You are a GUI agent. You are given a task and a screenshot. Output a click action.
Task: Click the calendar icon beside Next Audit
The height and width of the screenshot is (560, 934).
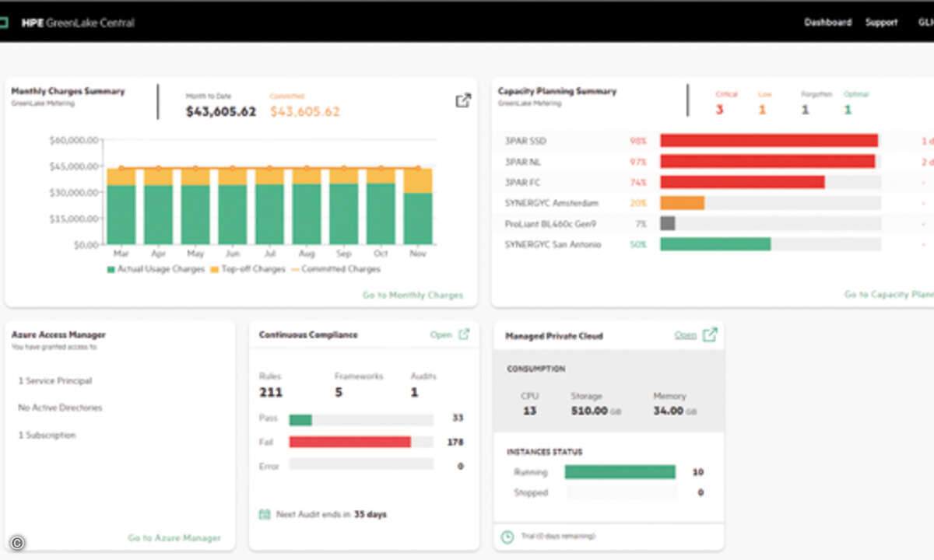pyautogui.click(x=265, y=514)
